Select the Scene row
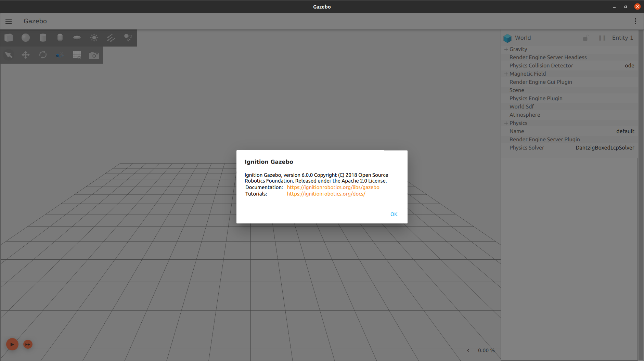The width and height of the screenshot is (644, 361). (569, 90)
